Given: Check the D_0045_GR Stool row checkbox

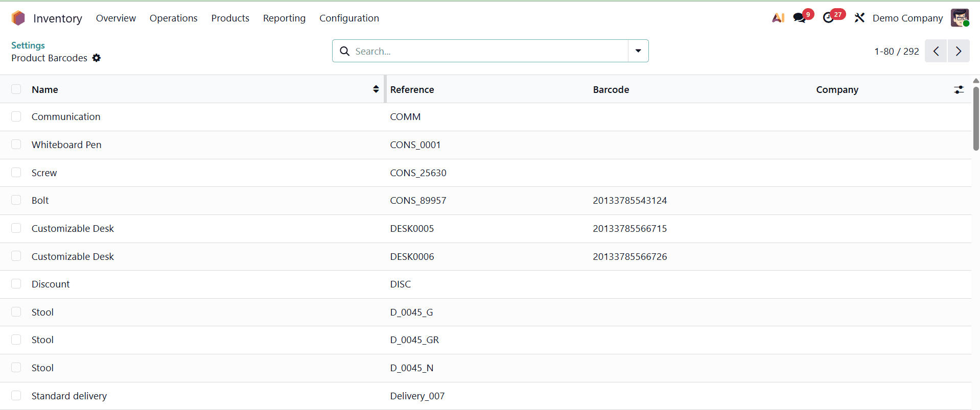Looking at the screenshot, I should [x=16, y=340].
